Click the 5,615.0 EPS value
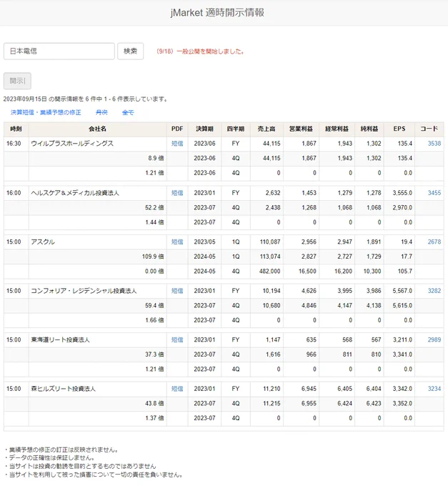Screen dimensions: 448x486 click(x=402, y=305)
